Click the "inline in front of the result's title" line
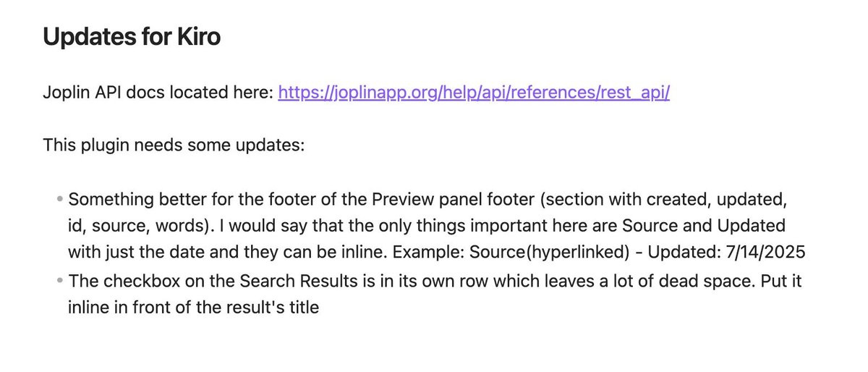Viewport: 868px width, 372px height. (193, 307)
